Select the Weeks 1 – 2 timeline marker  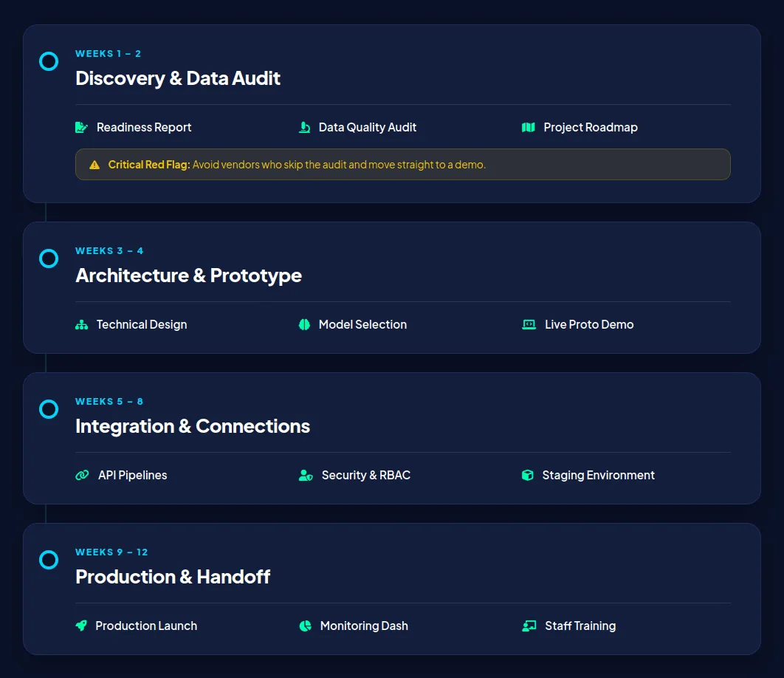(49, 61)
